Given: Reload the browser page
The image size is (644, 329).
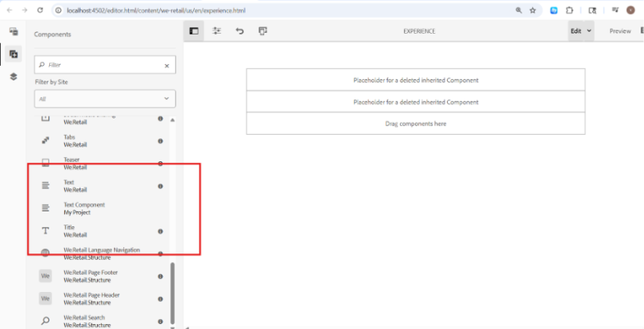Looking at the screenshot, I should (39, 10).
